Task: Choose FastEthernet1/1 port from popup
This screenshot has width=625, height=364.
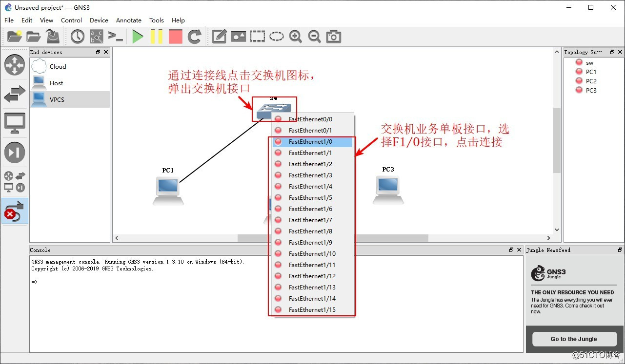Action: pyautogui.click(x=312, y=153)
